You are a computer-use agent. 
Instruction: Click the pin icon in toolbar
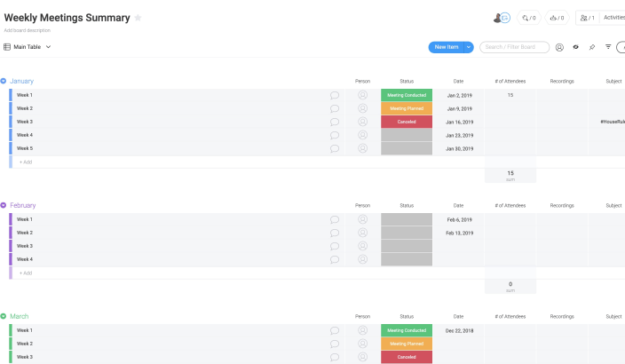[592, 47]
